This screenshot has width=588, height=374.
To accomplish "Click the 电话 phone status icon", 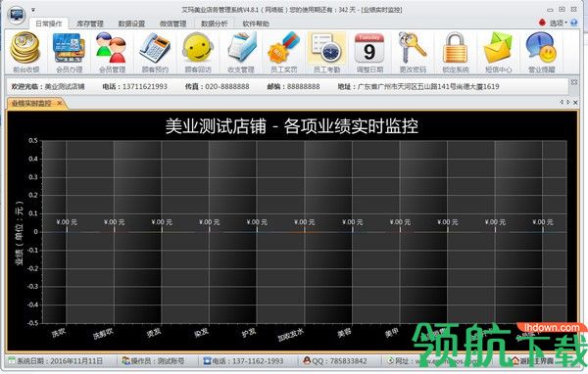I will click(x=207, y=360).
